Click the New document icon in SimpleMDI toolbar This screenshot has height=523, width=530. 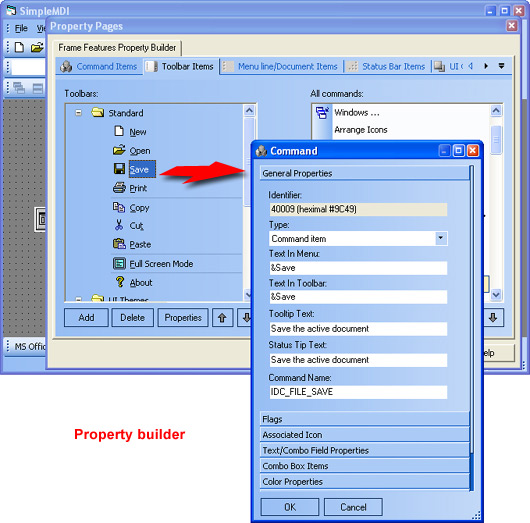pos(19,47)
